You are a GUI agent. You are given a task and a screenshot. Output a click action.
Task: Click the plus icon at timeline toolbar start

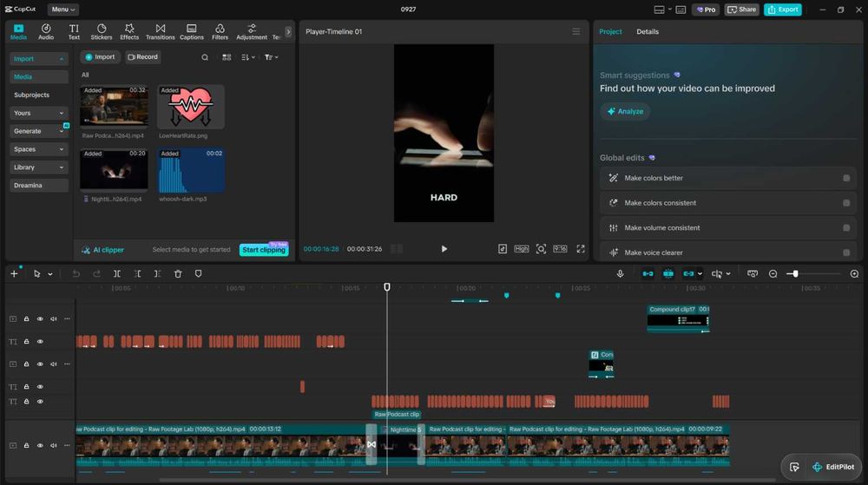[15, 274]
